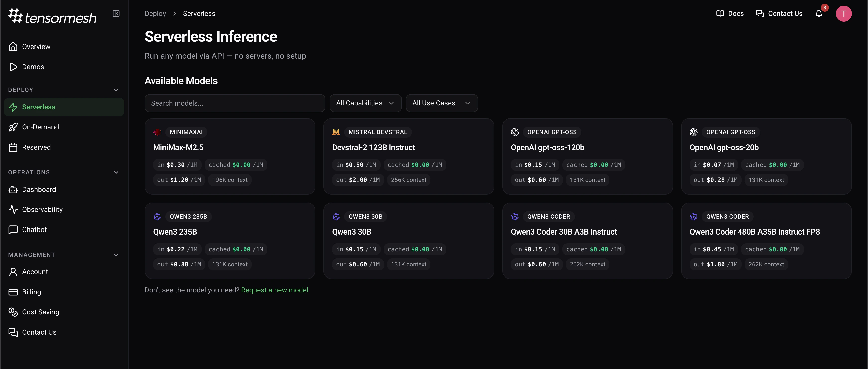Open Demos play icon

click(13, 67)
